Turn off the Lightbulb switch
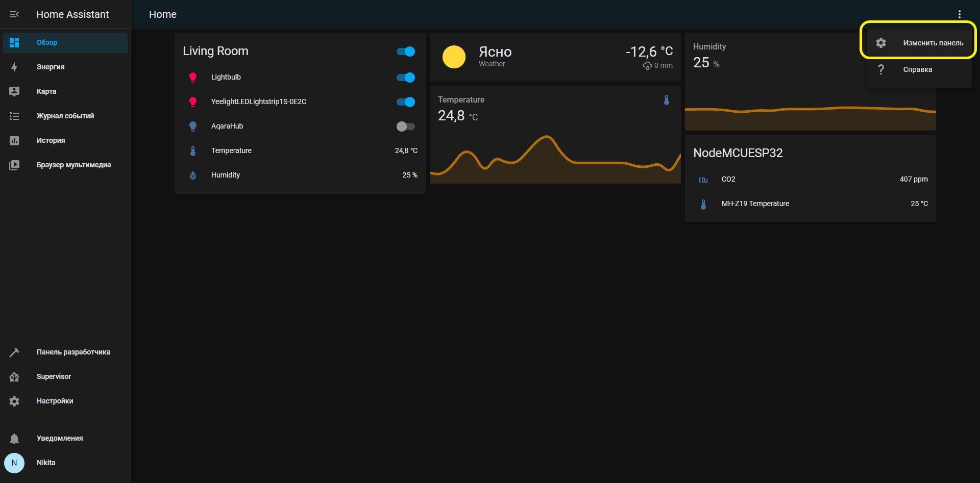The height and width of the screenshot is (483, 980). tap(406, 78)
